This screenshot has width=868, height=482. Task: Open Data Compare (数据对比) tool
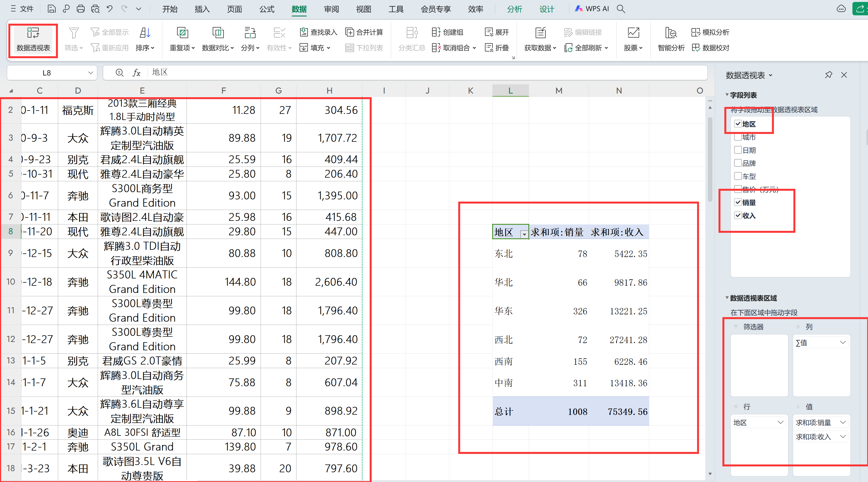point(218,33)
